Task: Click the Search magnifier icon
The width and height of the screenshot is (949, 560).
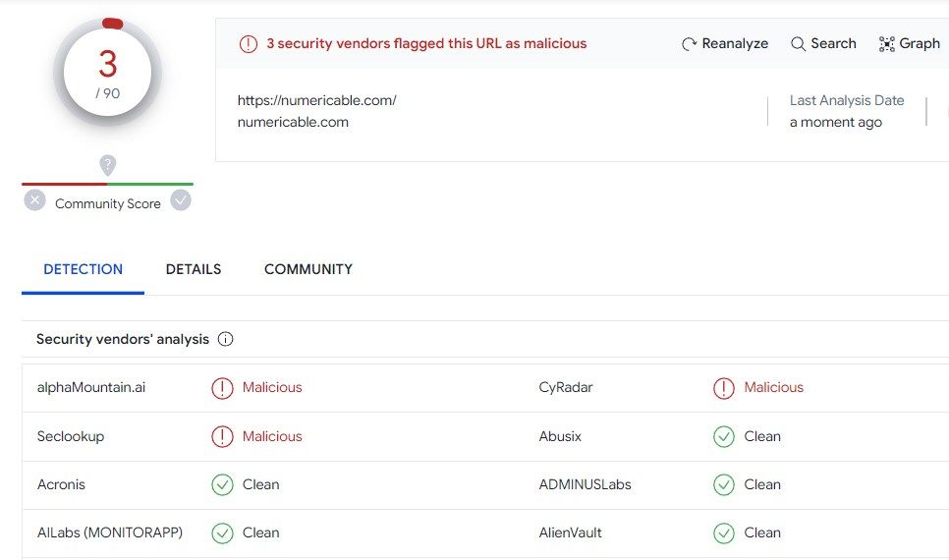Action: (798, 44)
